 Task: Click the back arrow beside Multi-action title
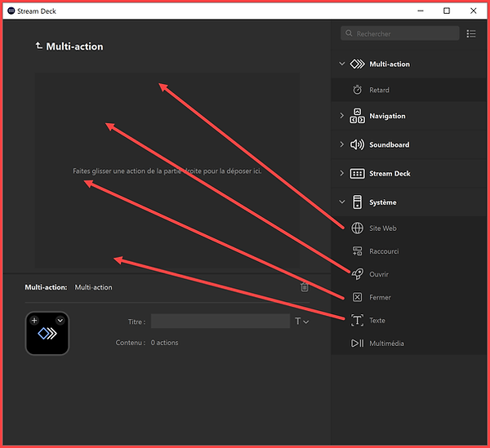(x=38, y=46)
